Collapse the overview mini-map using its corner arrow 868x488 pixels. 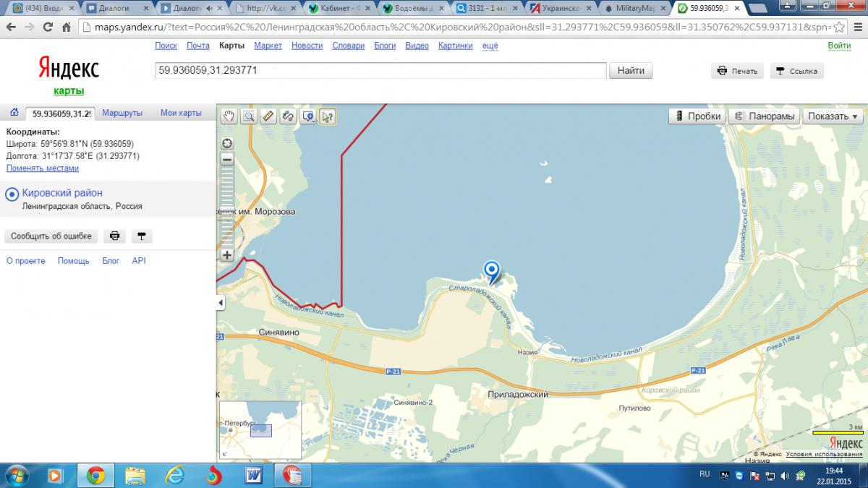point(224,454)
